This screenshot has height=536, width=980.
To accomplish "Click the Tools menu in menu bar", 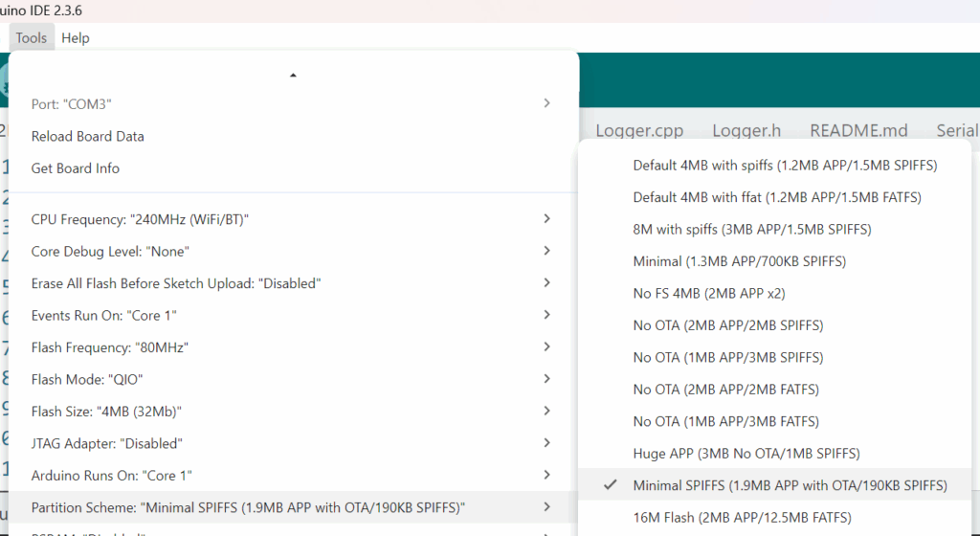I will [x=31, y=38].
